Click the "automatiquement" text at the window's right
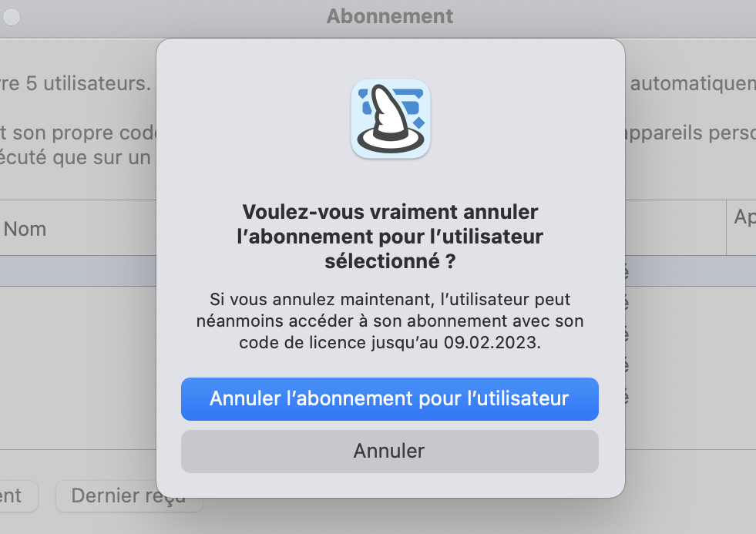Screen dimensions: 756x534 pyautogui.click(x=692, y=83)
